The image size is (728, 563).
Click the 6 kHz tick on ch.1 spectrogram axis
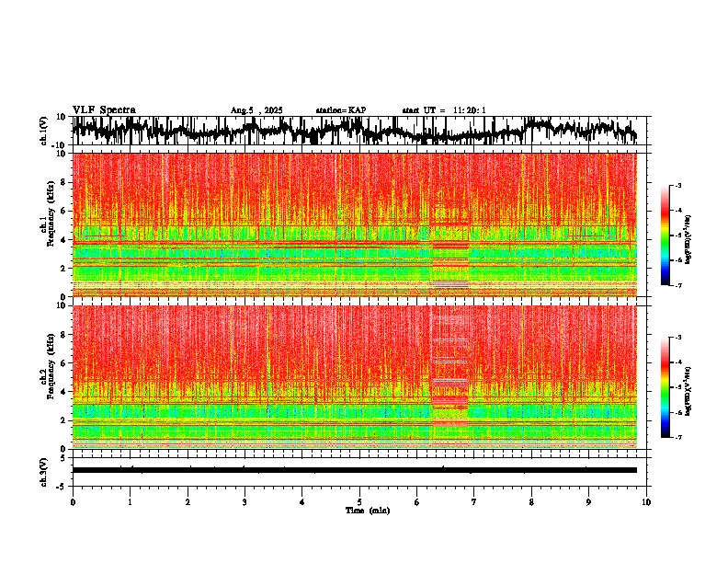pos(64,211)
